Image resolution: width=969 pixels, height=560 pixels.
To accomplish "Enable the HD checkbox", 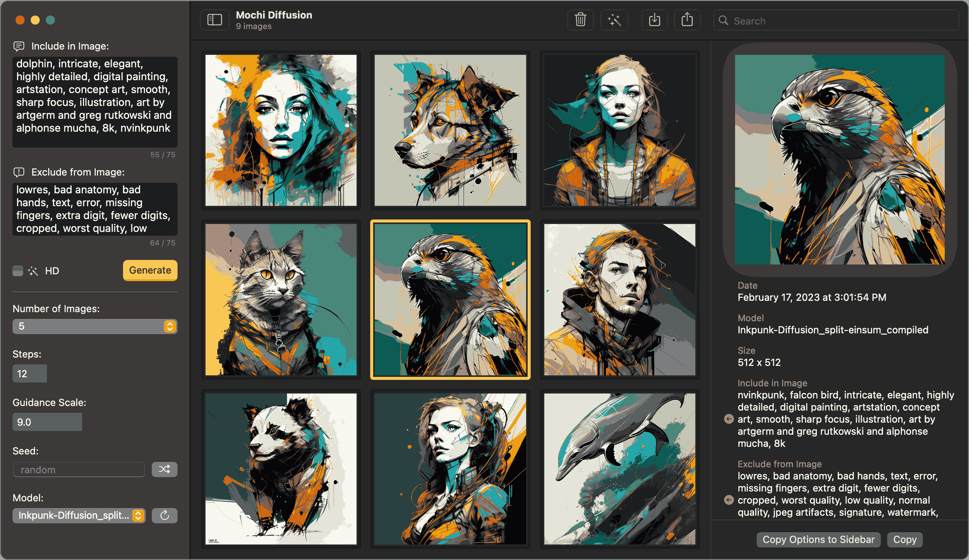I will (18, 271).
